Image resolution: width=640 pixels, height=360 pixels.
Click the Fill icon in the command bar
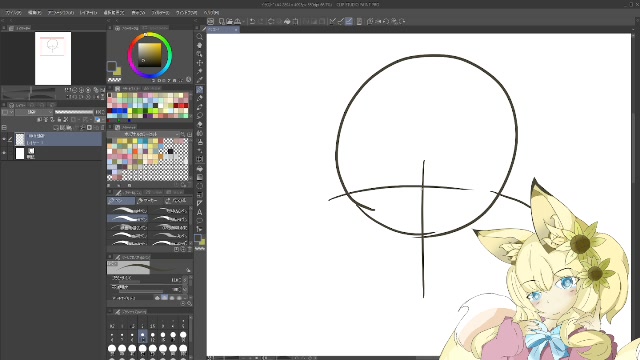click(287, 21)
